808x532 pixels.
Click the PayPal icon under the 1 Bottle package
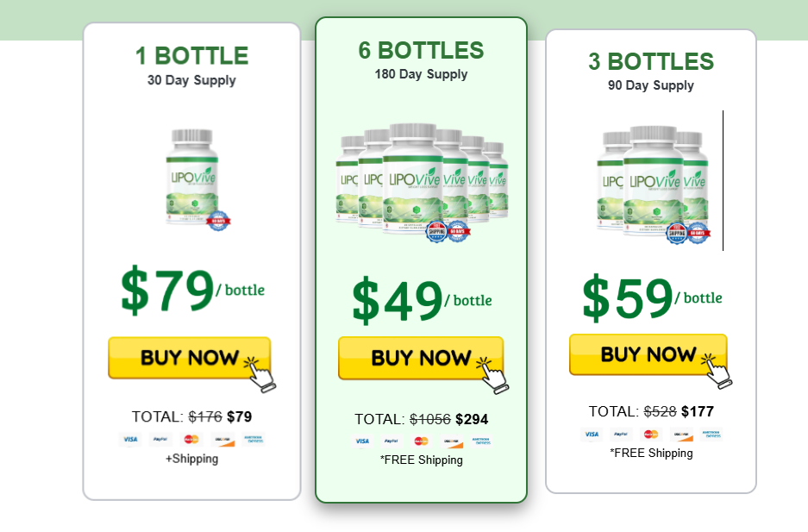(x=160, y=439)
